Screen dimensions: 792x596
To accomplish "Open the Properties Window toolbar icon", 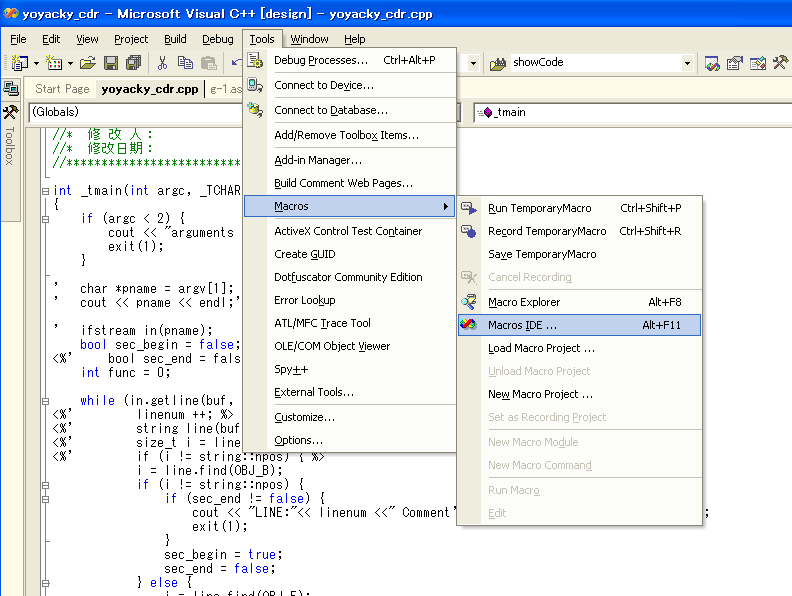I will point(734,63).
